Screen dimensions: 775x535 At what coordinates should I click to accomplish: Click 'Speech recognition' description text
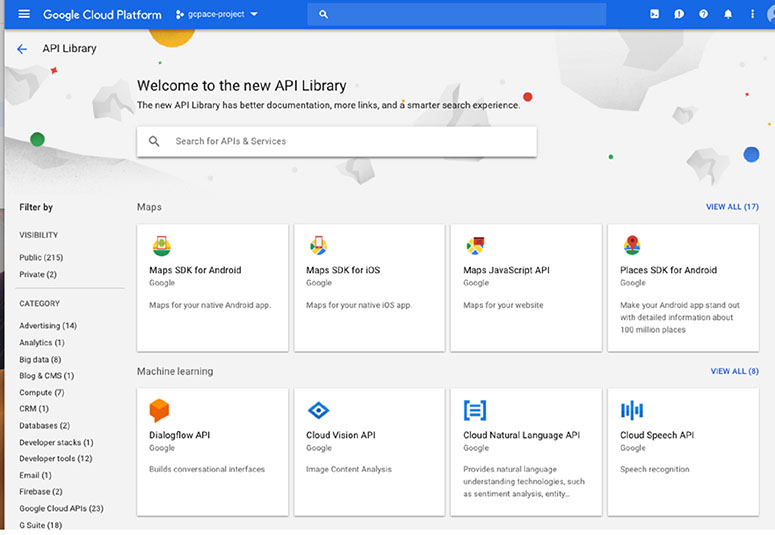pyautogui.click(x=654, y=469)
